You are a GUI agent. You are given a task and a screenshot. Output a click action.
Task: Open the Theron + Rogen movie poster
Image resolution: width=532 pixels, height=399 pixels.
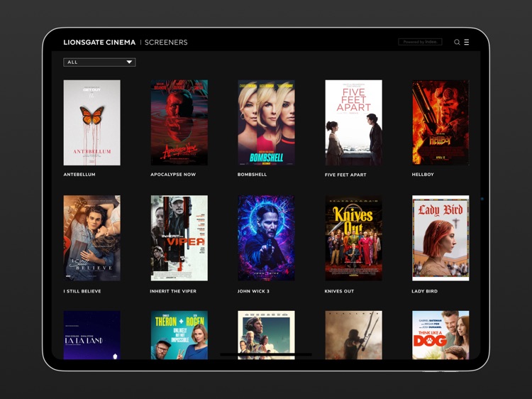click(179, 335)
